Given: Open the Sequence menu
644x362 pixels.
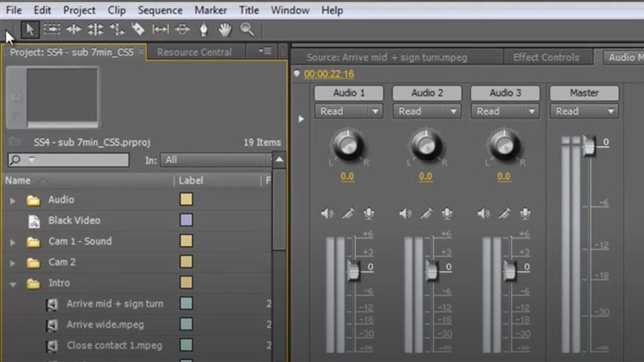Looking at the screenshot, I should tap(160, 10).
